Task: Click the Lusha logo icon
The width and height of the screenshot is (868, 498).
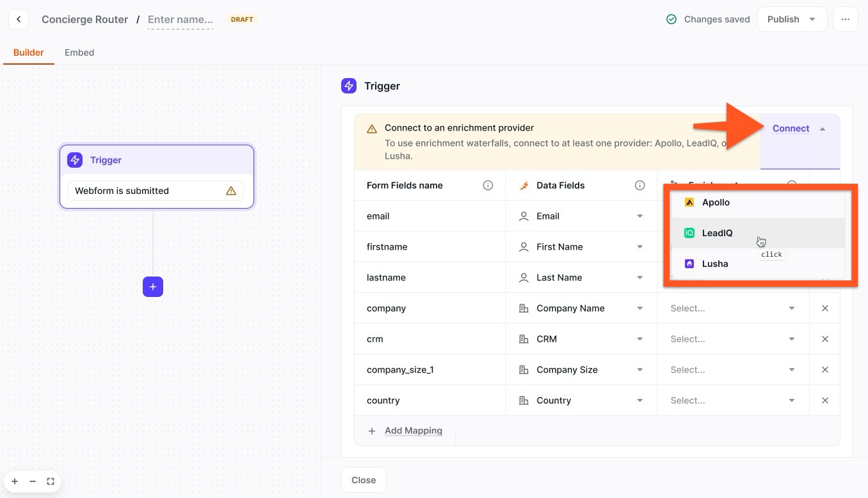Action: [689, 264]
